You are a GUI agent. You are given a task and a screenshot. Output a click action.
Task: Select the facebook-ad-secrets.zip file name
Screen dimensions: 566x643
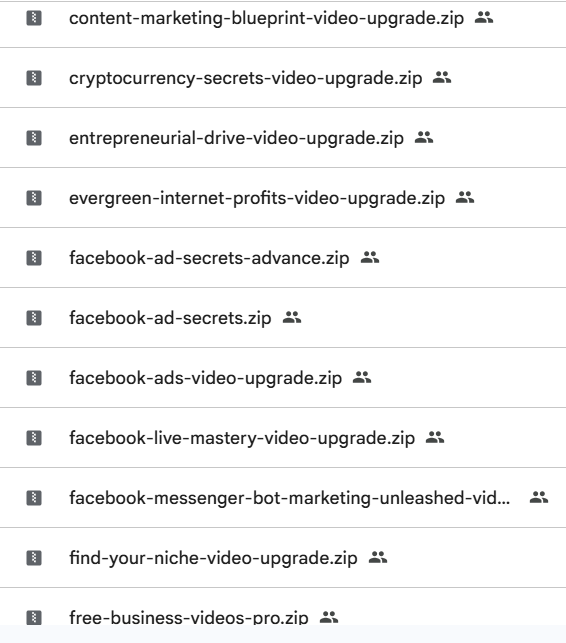click(x=170, y=318)
